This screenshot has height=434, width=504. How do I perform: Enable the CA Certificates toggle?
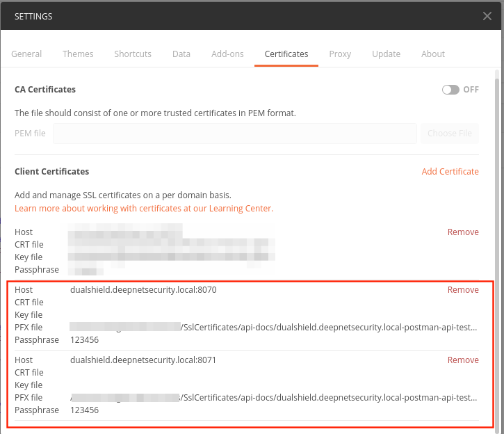[450, 90]
